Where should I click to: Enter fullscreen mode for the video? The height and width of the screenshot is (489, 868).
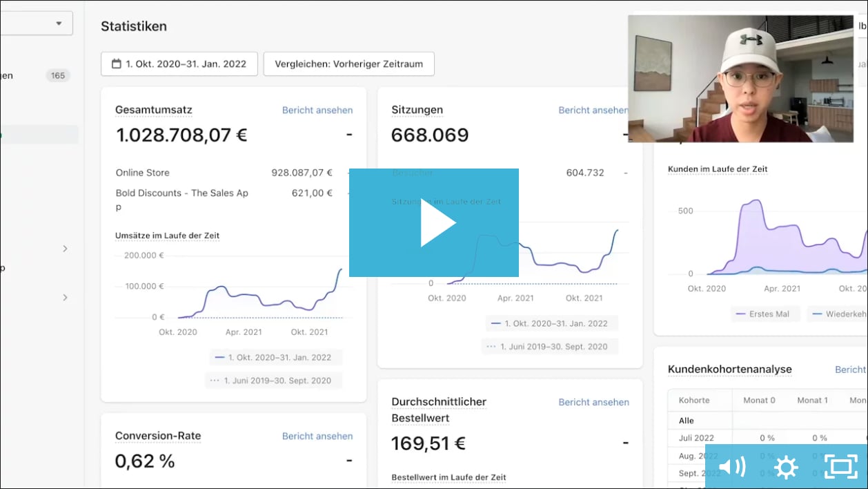click(840, 468)
